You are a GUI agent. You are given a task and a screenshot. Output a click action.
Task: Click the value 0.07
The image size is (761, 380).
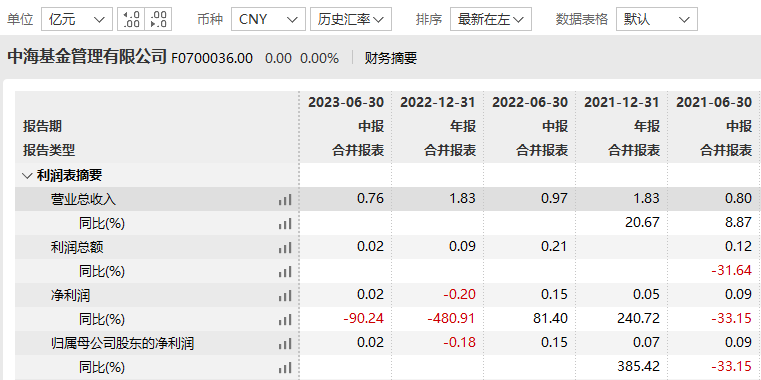(x=646, y=343)
